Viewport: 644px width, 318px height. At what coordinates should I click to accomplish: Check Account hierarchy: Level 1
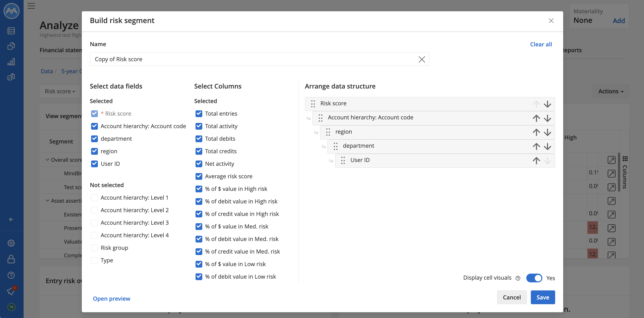pos(94,198)
